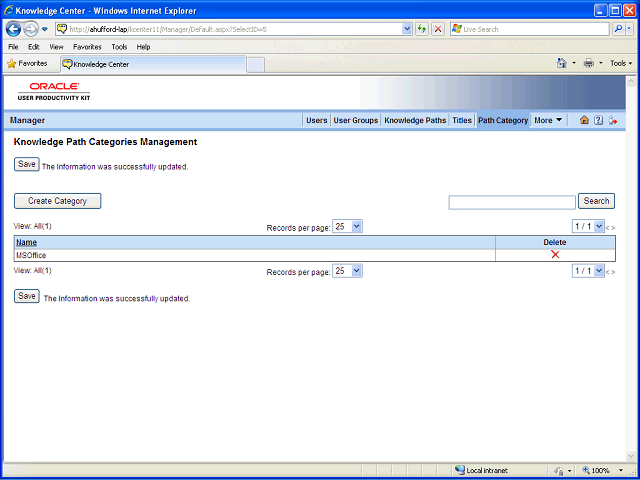Open a new blank browser tab
Image resolution: width=640 pixels, height=480 pixels.
(x=256, y=65)
